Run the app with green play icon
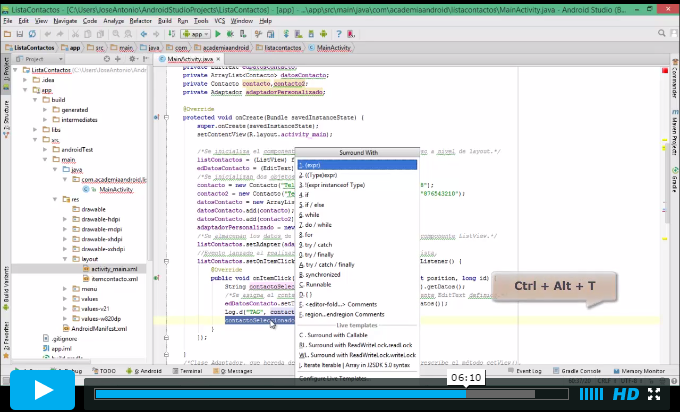 pyautogui.click(x=218, y=34)
